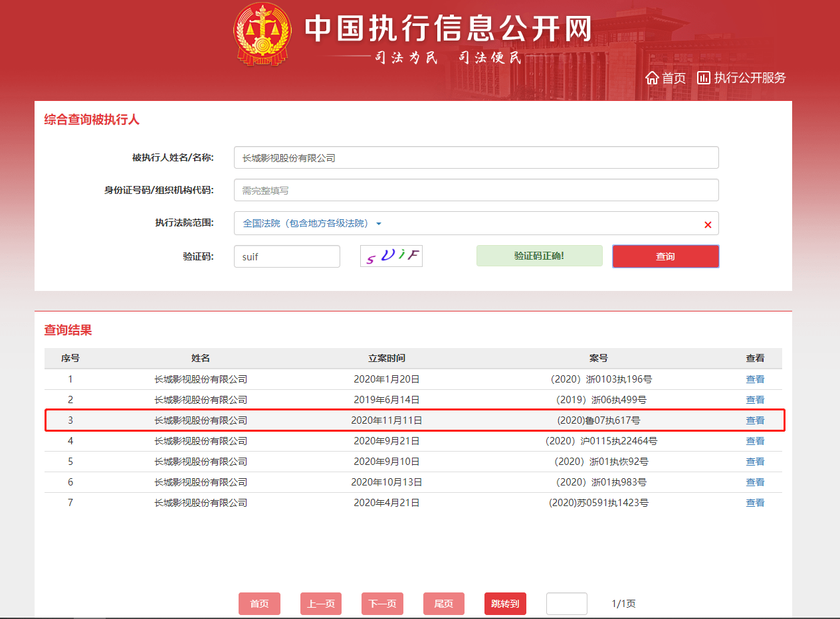Image resolution: width=840 pixels, height=619 pixels.
Task: Click the 下一页 pagination button
Action: pos(382,603)
